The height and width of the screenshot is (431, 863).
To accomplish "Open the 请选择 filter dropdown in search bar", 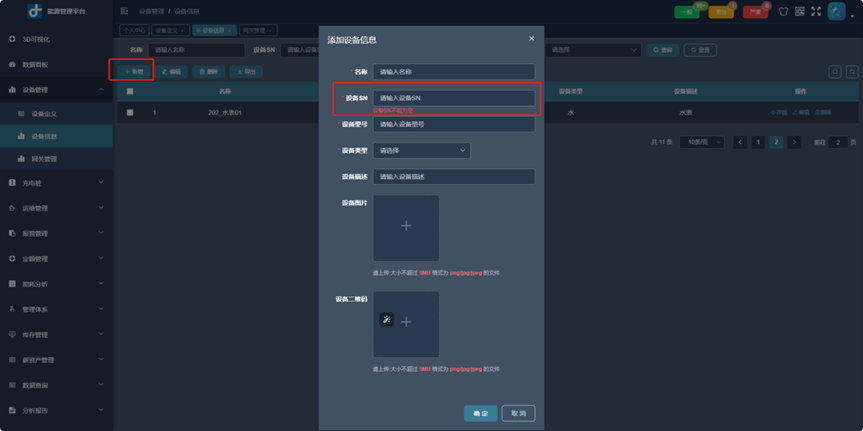I will (x=593, y=50).
